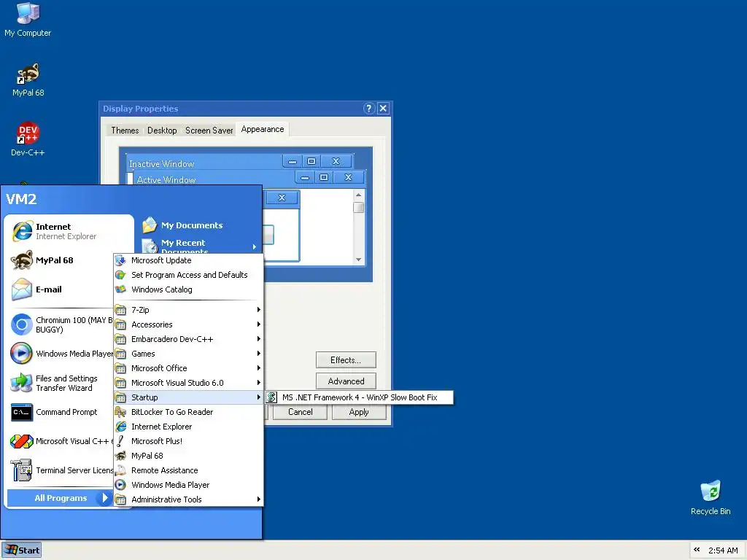Open the Recycle Bin desktop icon
The image size is (747, 560).
[x=711, y=498]
